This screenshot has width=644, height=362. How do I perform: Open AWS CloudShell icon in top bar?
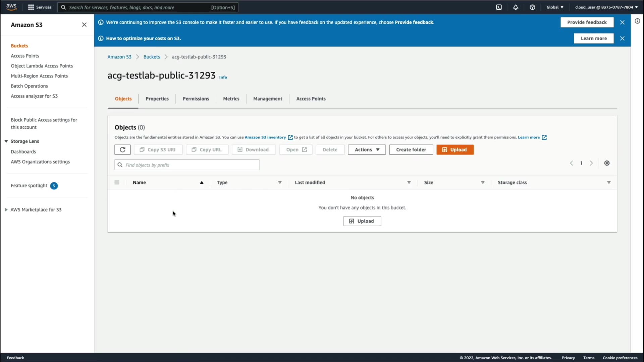tap(499, 7)
